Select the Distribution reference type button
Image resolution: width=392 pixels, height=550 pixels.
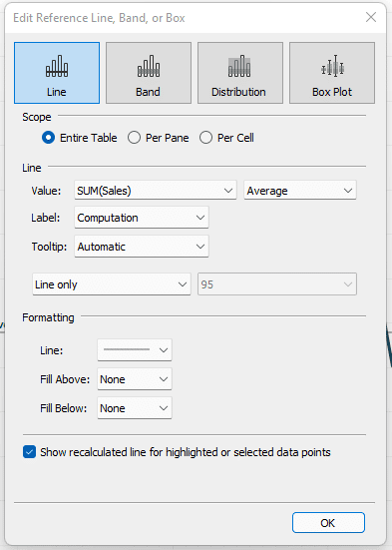coord(240,73)
